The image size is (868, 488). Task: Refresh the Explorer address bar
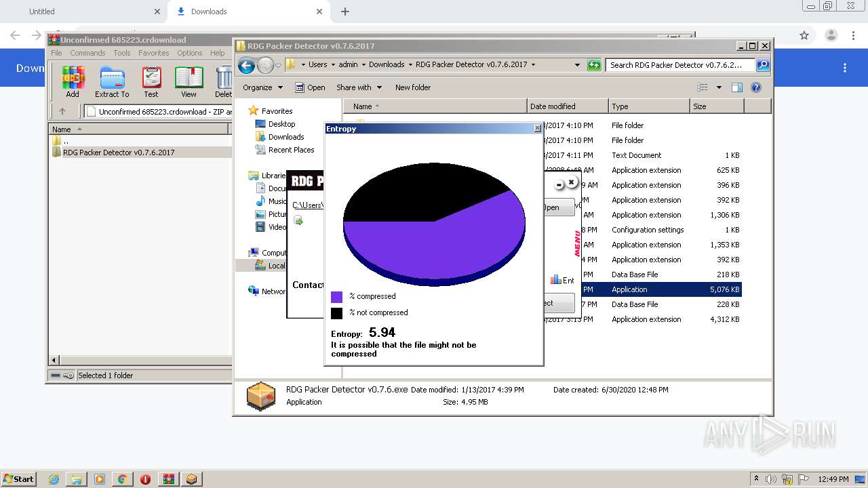click(x=594, y=65)
